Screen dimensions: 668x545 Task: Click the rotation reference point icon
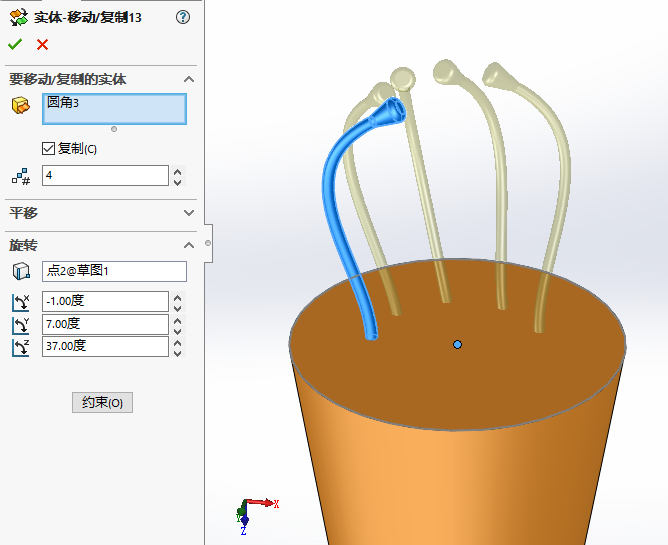click(20, 272)
